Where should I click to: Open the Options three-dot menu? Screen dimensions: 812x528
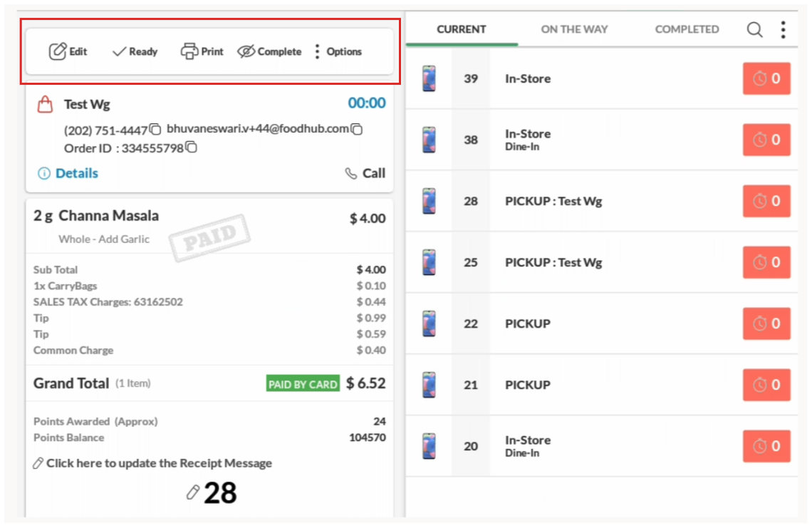pyautogui.click(x=338, y=51)
